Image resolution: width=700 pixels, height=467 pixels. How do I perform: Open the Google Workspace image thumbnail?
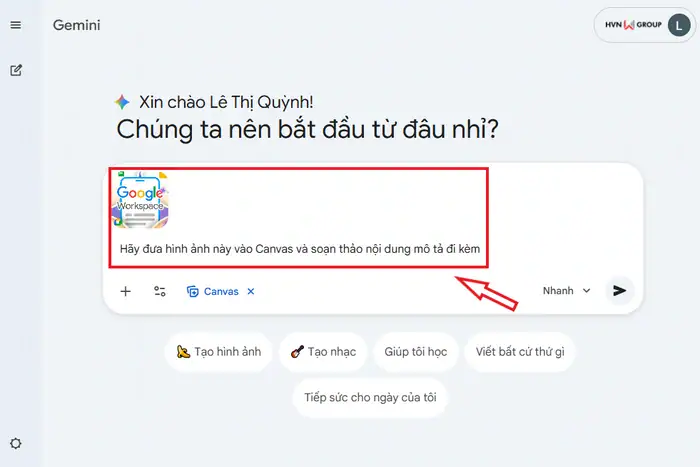140,200
